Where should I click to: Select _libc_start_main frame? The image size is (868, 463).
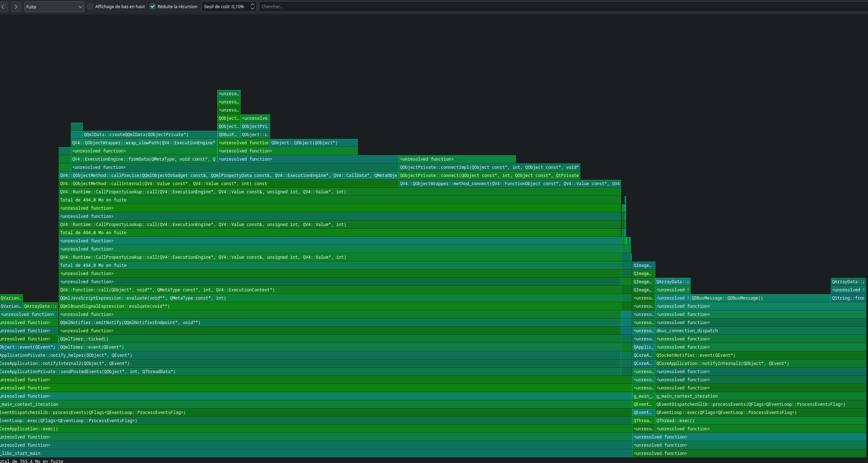point(316,453)
